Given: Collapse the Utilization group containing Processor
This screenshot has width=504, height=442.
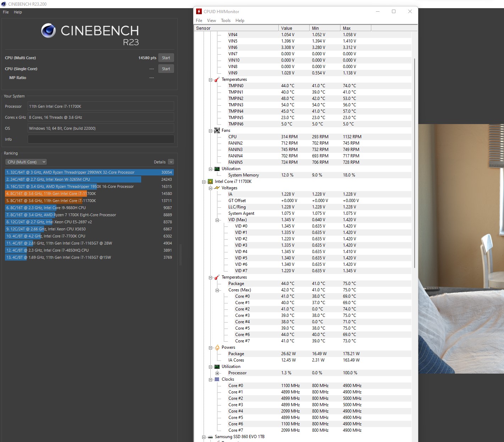Looking at the screenshot, I should point(210,367).
